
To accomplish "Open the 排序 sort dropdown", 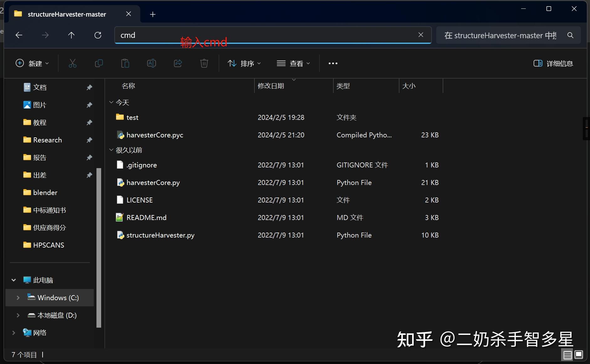I will (244, 63).
